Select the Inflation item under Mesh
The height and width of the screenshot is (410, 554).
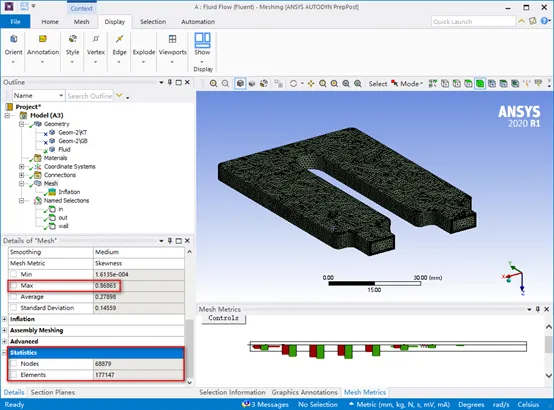[69, 192]
